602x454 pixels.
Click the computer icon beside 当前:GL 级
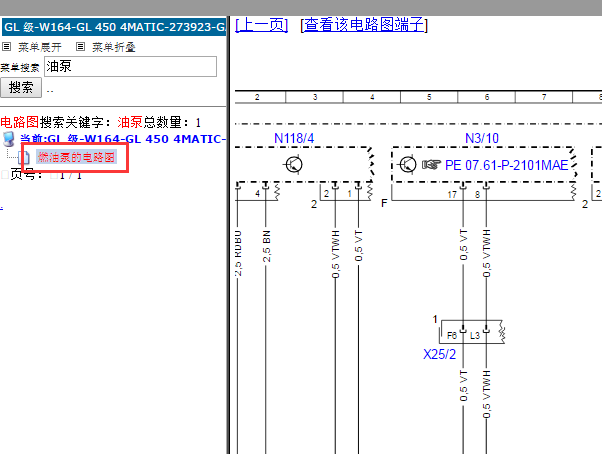click(9, 139)
